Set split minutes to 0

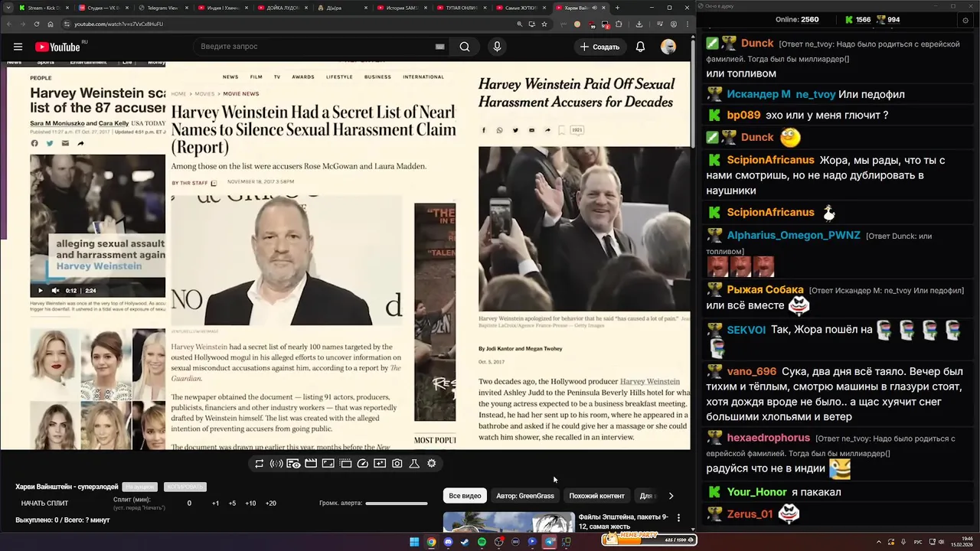(x=189, y=504)
